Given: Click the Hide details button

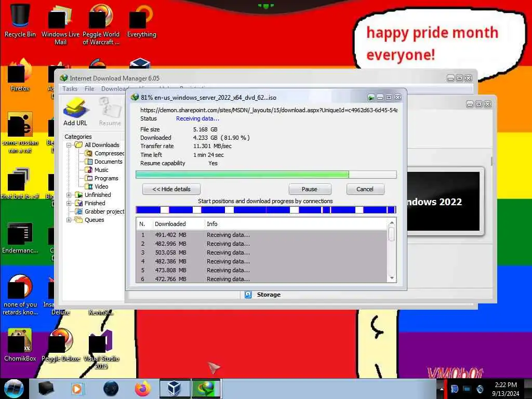Looking at the screenshot, I should 171,189.
